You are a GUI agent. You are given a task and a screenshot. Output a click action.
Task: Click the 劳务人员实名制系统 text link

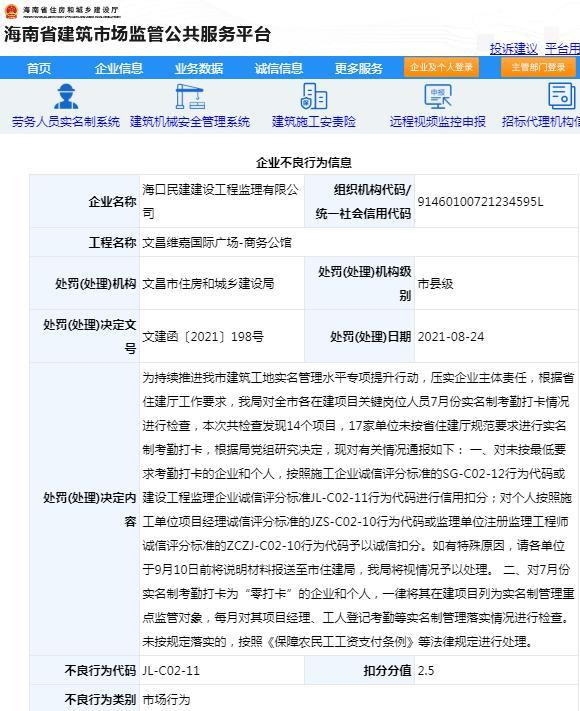[x=66, y=122]
